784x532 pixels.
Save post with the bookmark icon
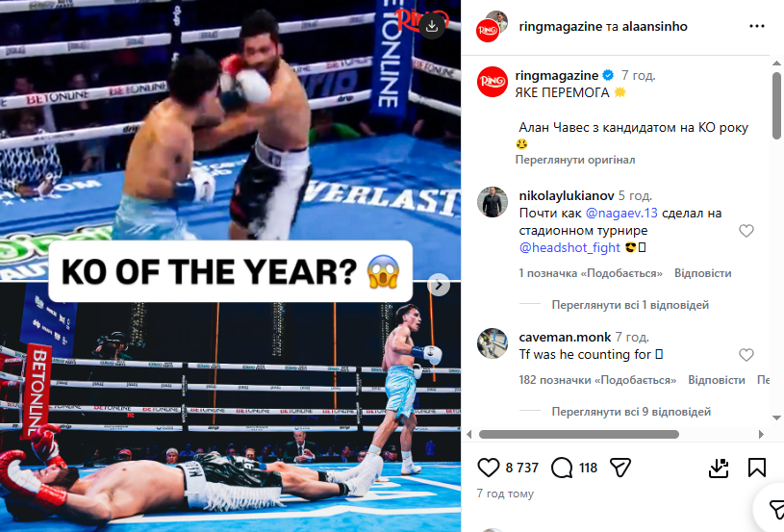click(x=756, y=468)
